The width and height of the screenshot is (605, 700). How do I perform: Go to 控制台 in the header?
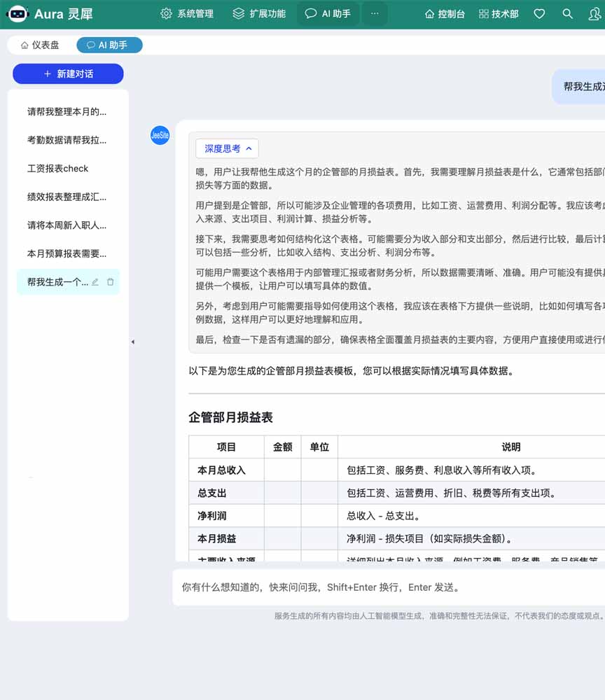tap(445, 14)
